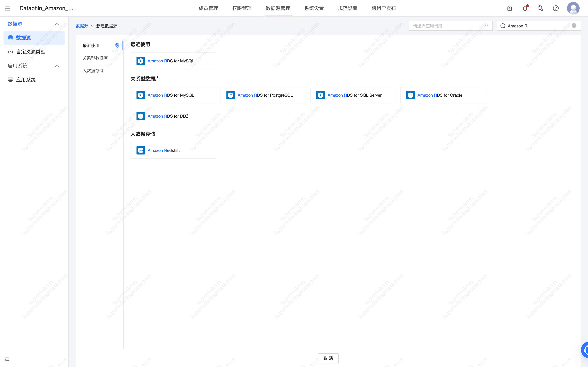Toggle the pin next to 最近使用
The image size is (588, 367).
[117, 45]
